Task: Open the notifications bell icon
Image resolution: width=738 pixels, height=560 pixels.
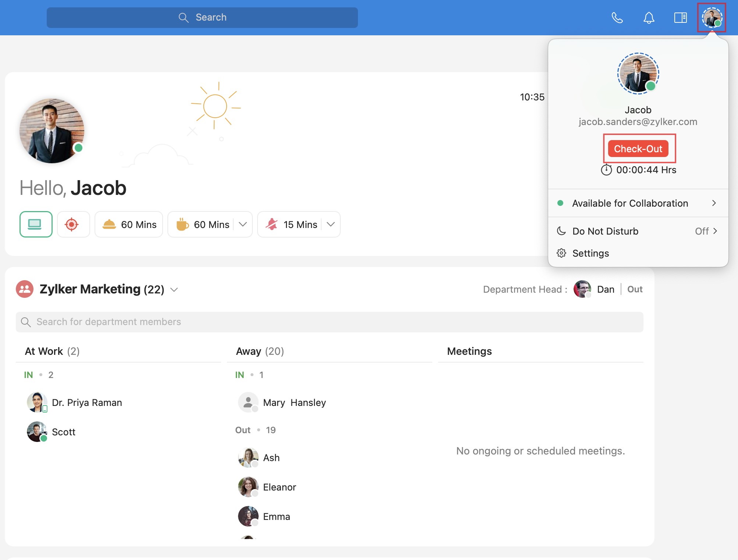Action: pos(649,18)
